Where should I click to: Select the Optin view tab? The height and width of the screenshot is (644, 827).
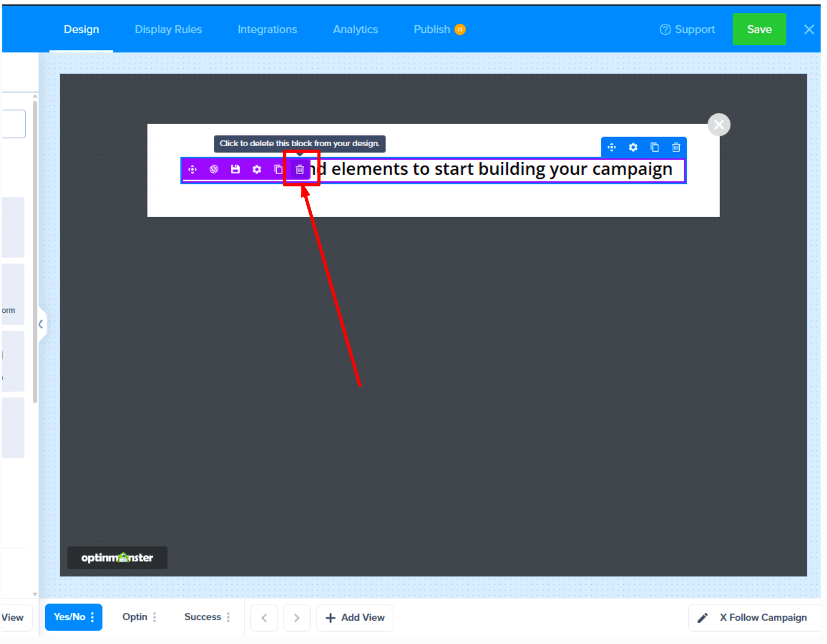click(134, 617)
